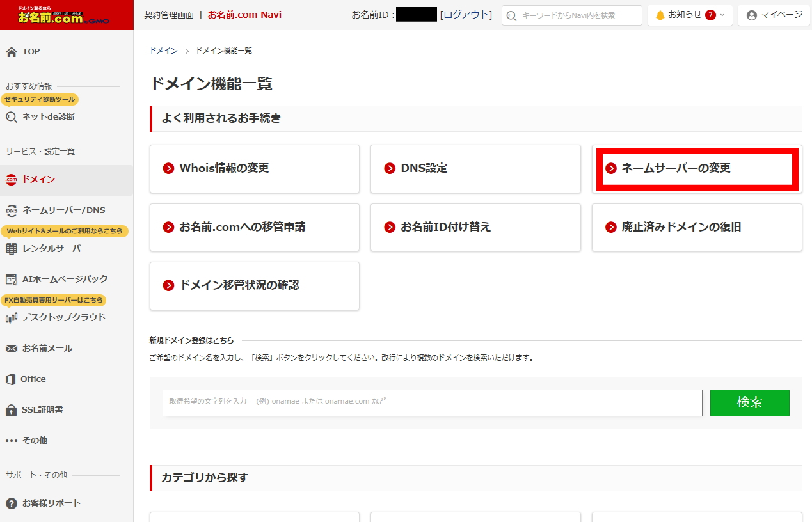Open その他 sidebar item
Image resolution: width=812 pixels, height=522 pixels.
pos(67,441)
